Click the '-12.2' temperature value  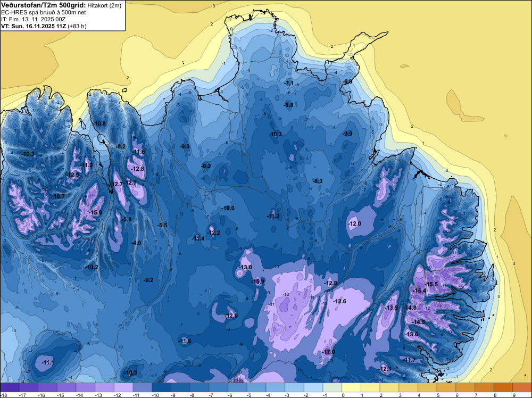214,233
